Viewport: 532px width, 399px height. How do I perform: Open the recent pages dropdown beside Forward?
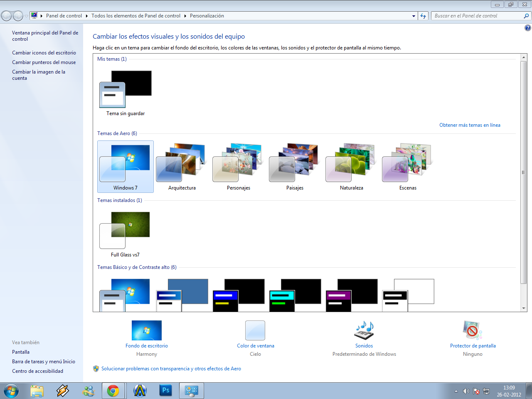[x=26, y=16]
